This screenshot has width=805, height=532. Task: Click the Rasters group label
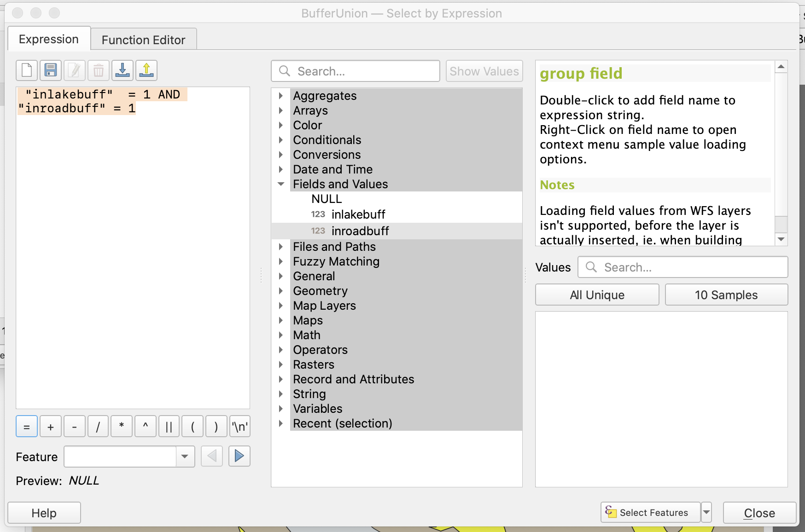click(x=314, y=364)
